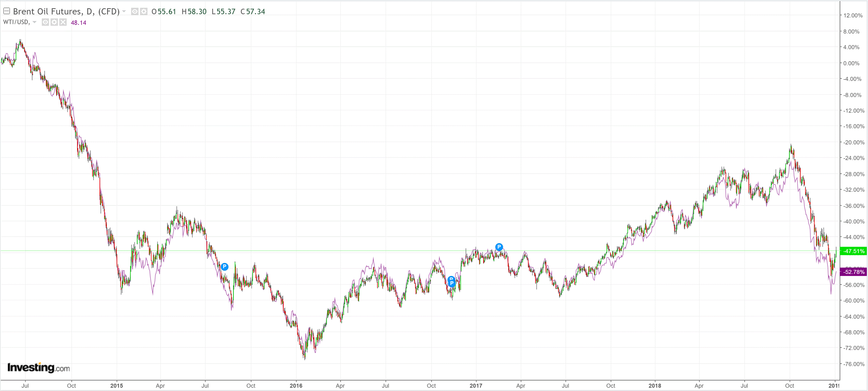Click the purple -52.78% price label
Image resolution: width=868 pixels, height=391 pixels.
[853, 272]
